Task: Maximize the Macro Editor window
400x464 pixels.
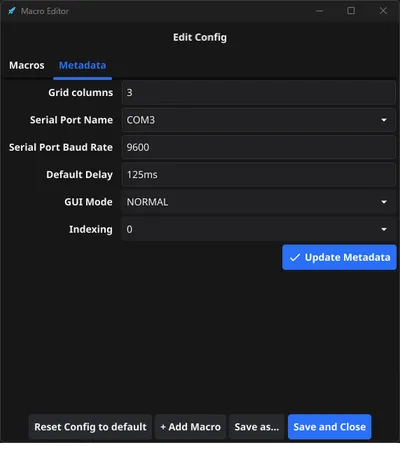Action: [351, 11]
